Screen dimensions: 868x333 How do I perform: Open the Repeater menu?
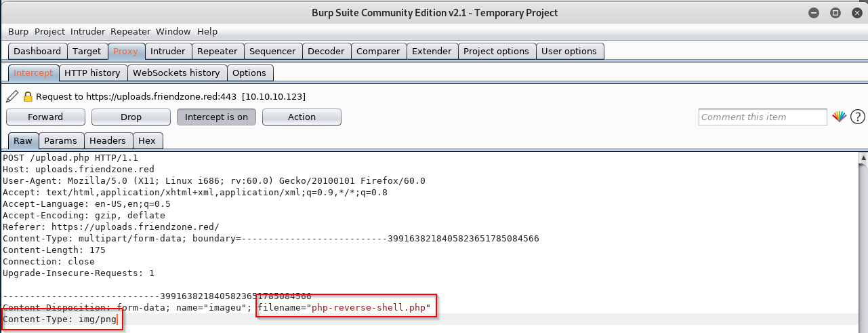click(131, 31)
